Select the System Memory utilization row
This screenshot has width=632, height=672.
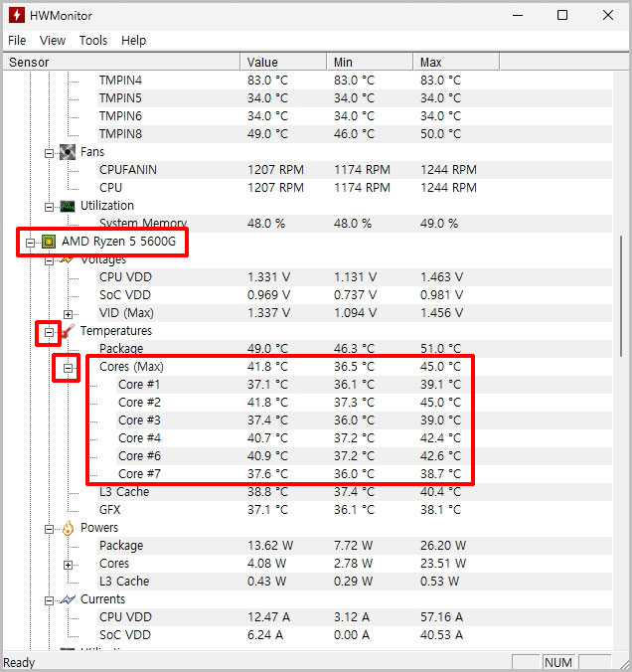pos(355,224)
